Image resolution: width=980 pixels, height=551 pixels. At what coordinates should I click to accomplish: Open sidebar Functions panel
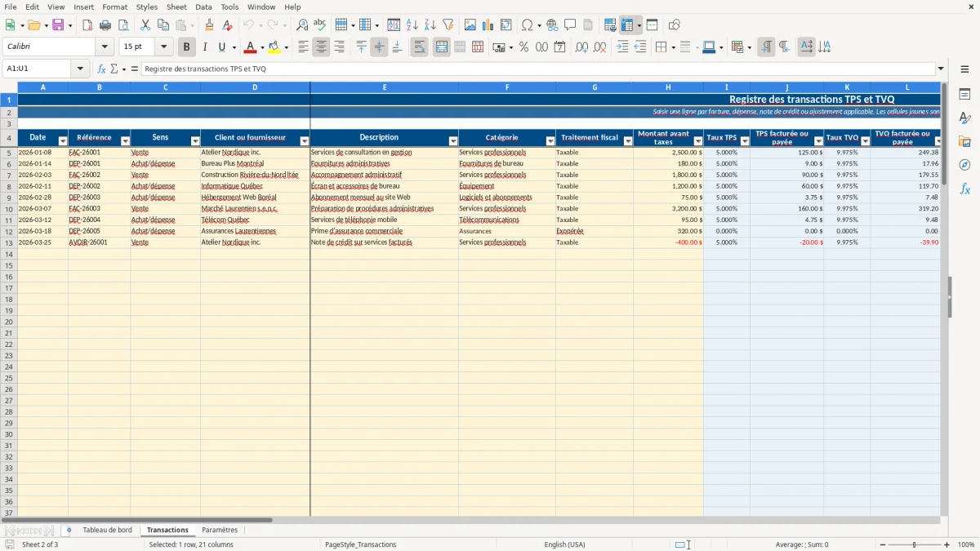coord(964,189)
